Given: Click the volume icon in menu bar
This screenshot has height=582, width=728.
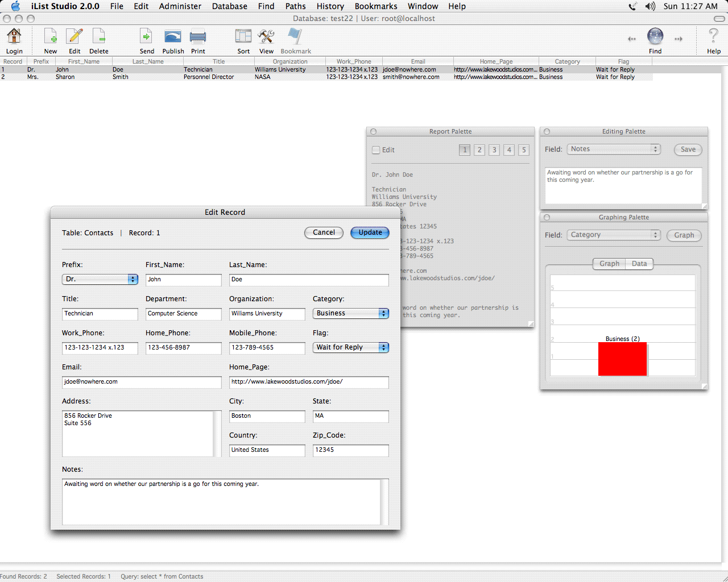Looking at the screenshot, I should 650,6.
